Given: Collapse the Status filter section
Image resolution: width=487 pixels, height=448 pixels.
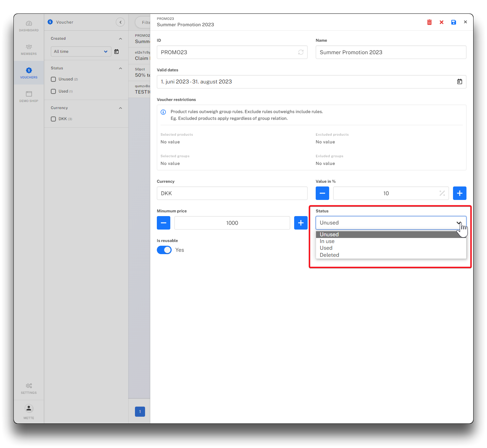Looking at the screenshot, I should [120, 68].
